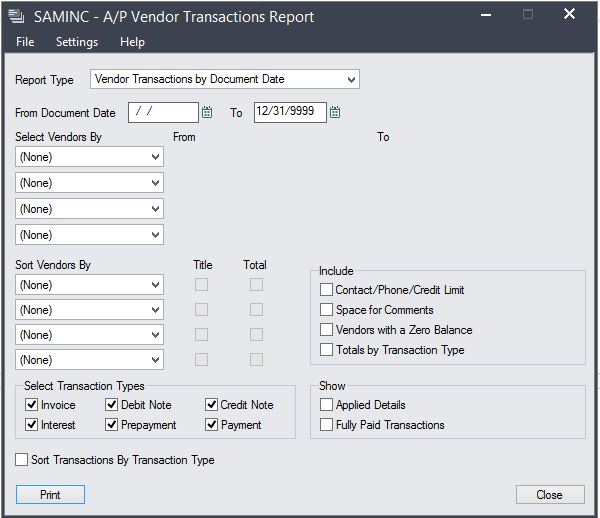Open calendar picker for From Document Date
Viewport: 600px width, 518px height.
[x=207, y=112]
